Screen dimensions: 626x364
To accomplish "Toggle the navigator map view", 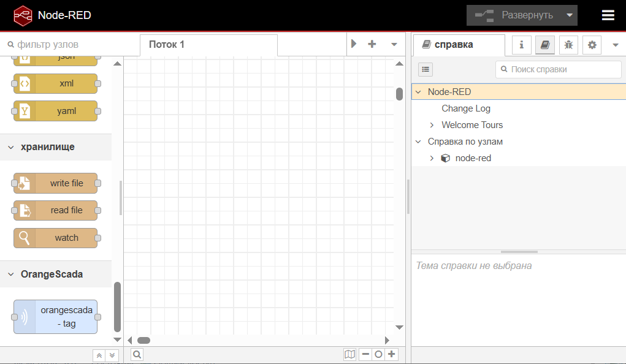I will tap(349, 354).
